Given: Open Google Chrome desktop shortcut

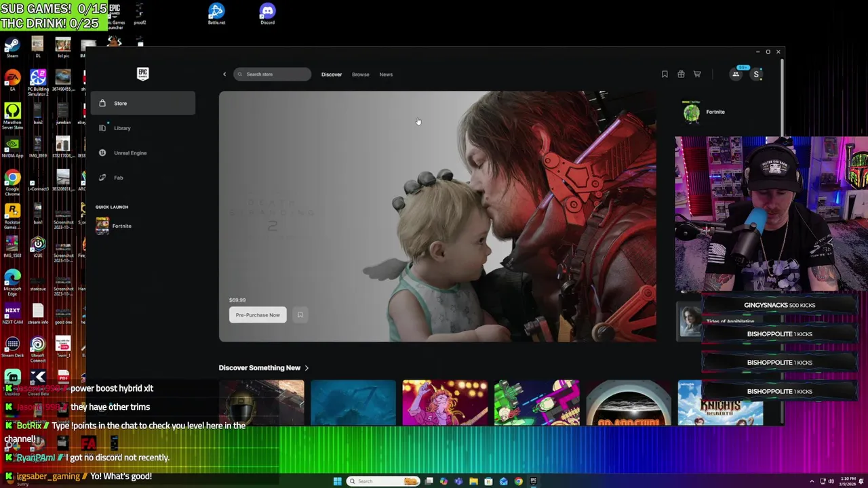Looking at the screenshot, I should point(12,182).
